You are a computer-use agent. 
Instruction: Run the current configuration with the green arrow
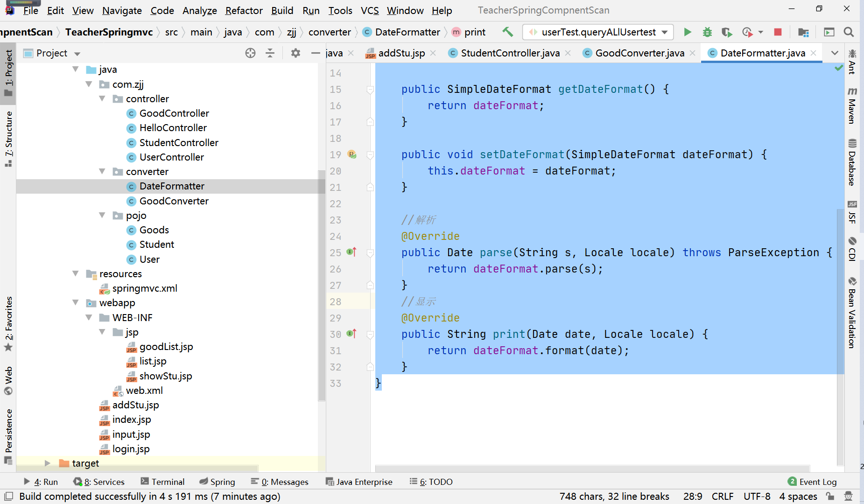point(688,32)
